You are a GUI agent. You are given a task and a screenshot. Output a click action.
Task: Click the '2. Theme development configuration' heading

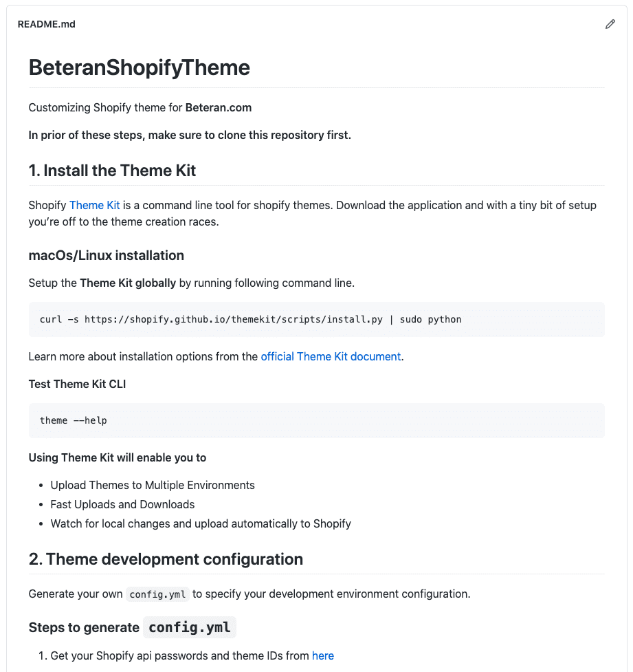pos(166,559)
